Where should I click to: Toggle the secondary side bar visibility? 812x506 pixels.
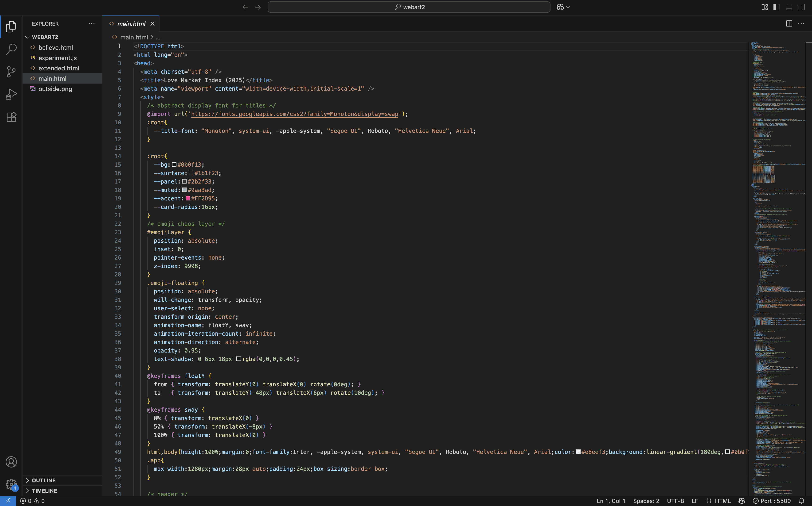[801, 7]
